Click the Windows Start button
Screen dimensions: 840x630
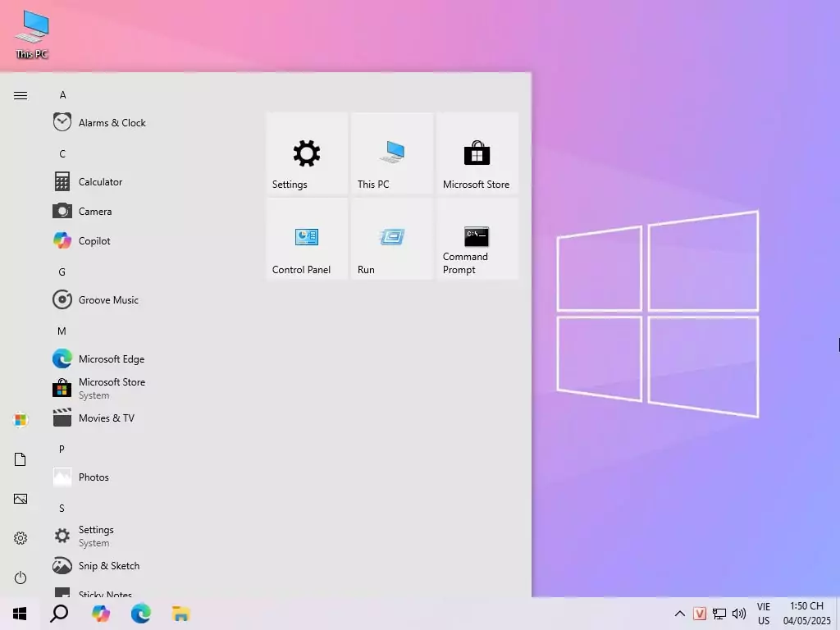coord(20,614)
